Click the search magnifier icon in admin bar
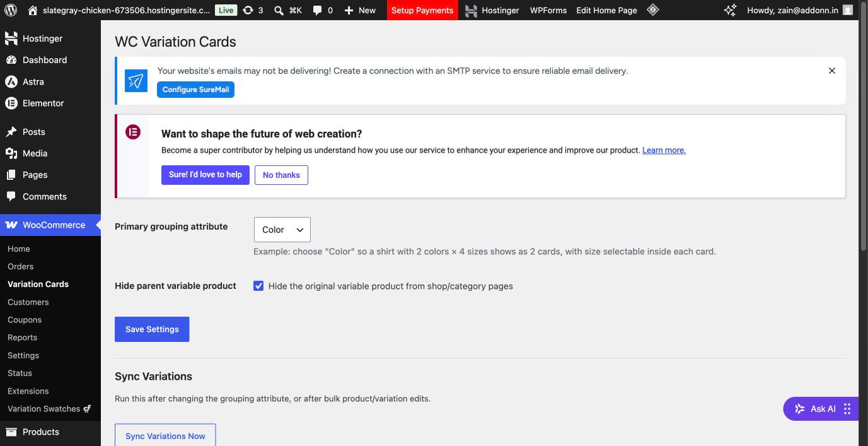The height and width of the screenshot is (446, 868). click(x=279, y=10)
